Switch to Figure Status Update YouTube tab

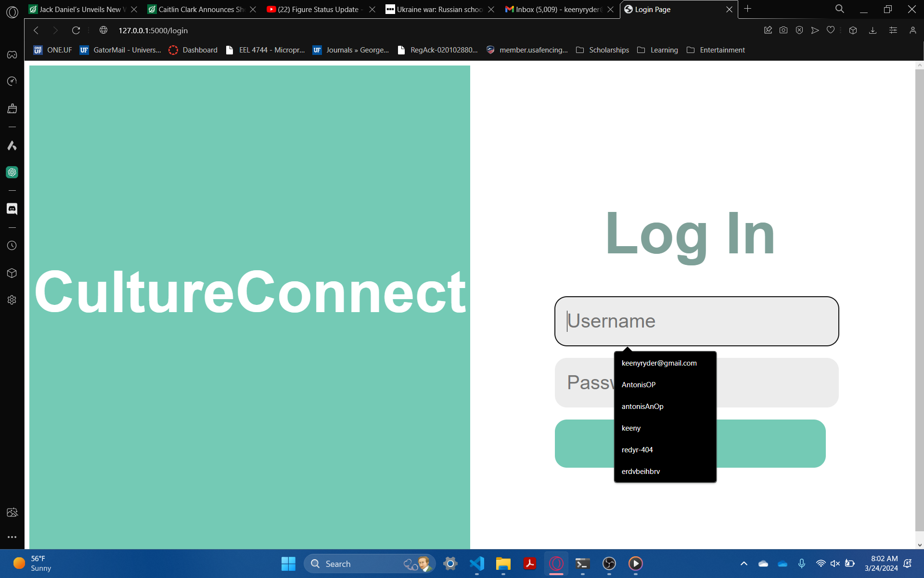pos(318,9)
